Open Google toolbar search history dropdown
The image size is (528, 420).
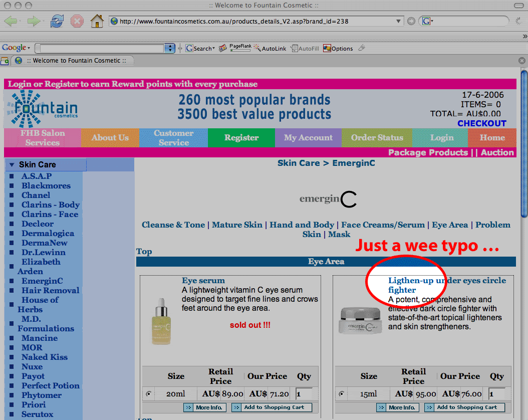[x=170, y=48]
